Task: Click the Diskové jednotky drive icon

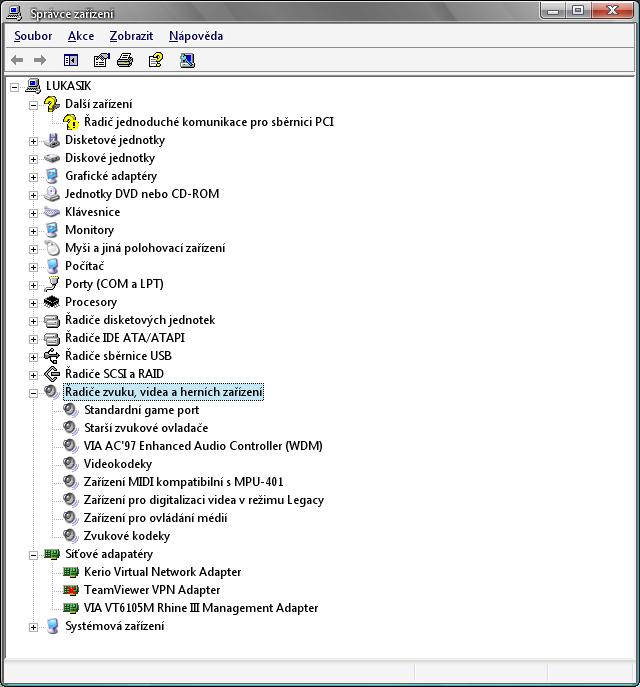Action: pos(52,158)
